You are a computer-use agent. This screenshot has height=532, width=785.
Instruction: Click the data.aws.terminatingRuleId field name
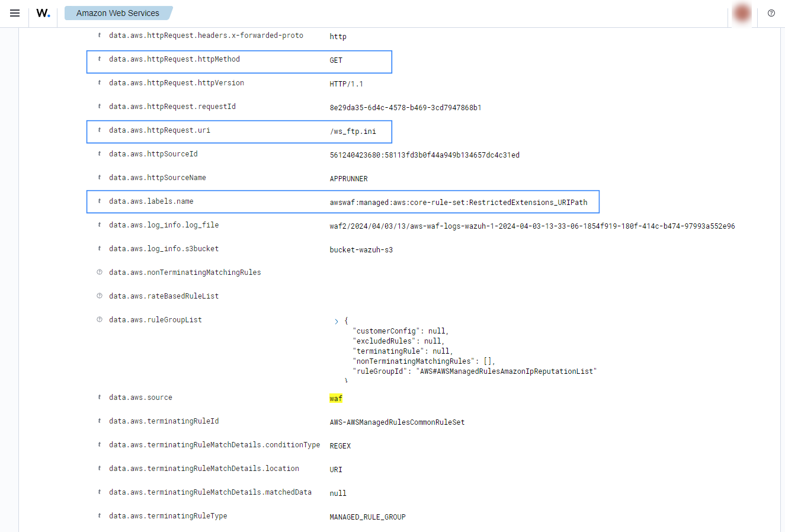click(x=164, y=421)
